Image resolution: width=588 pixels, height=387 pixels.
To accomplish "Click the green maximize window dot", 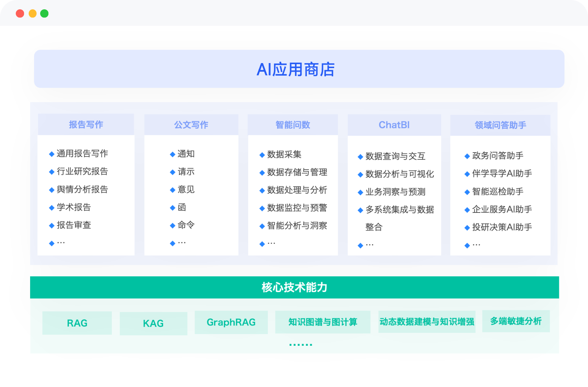I will coord(44,14).
